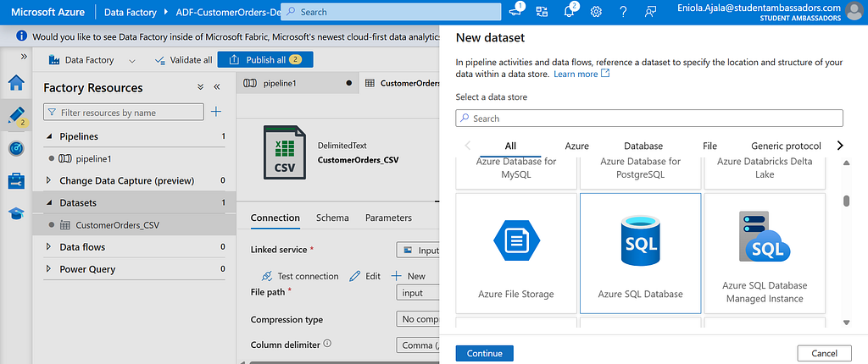This screenshot has height=364, width=868.
Task: Open the Learning center graduation cap icon
Action: (x=16, y=213)
